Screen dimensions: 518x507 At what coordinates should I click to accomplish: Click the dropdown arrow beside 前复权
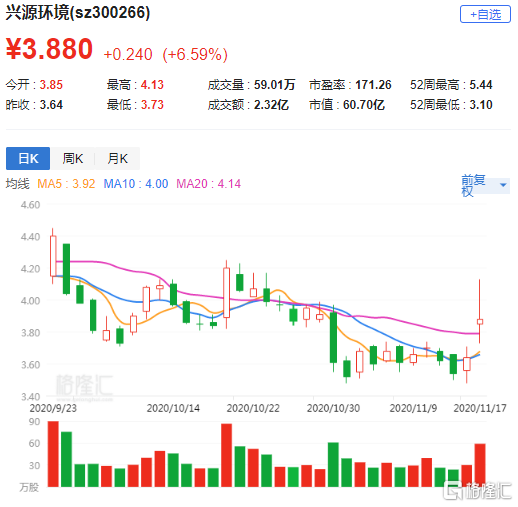(x=503, y=185)
